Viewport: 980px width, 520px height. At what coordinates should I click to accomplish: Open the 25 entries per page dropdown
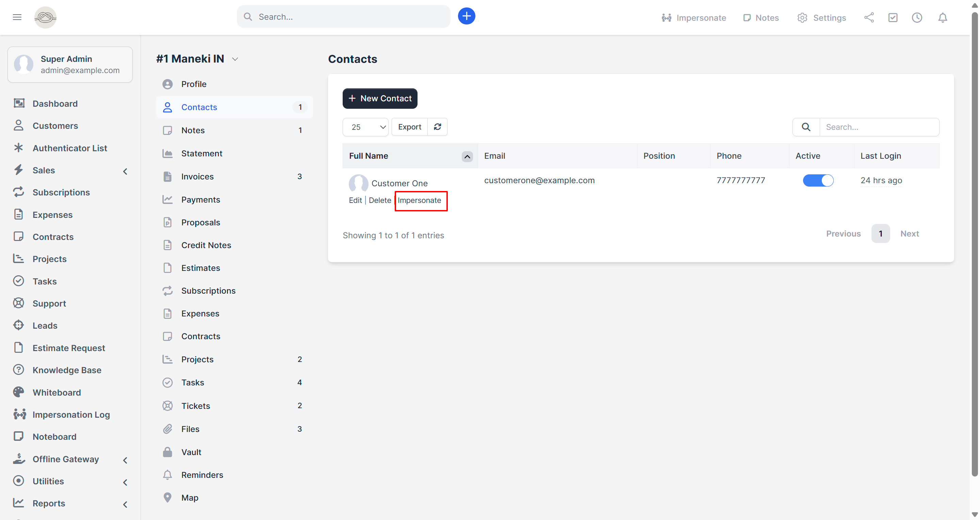click(x=365, y=127)
